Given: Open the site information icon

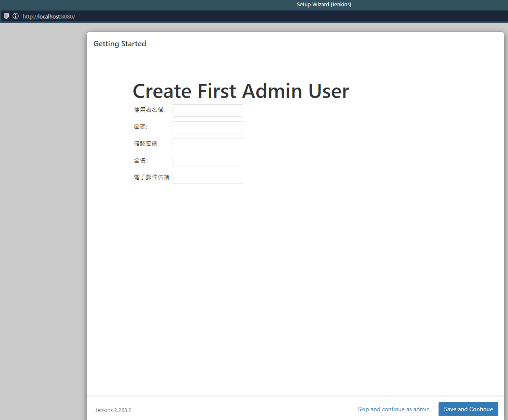Looking at the screenshot, I should point(16,16).
